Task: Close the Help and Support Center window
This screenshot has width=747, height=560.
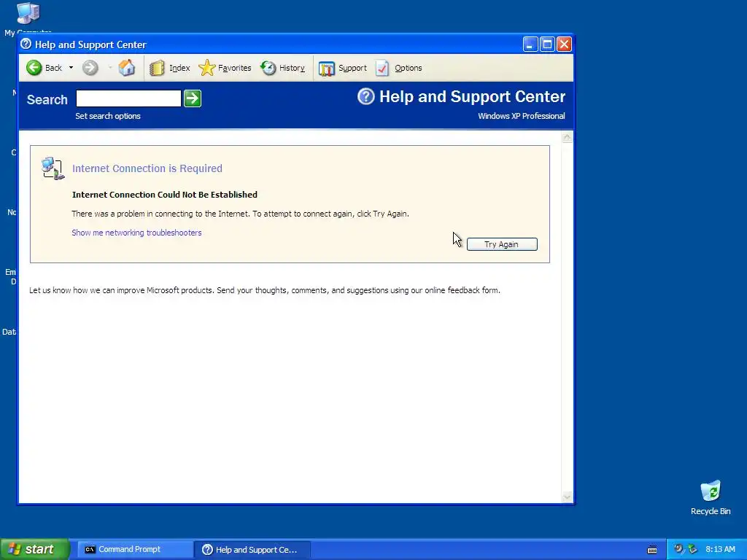Action: tap(564, 44)
